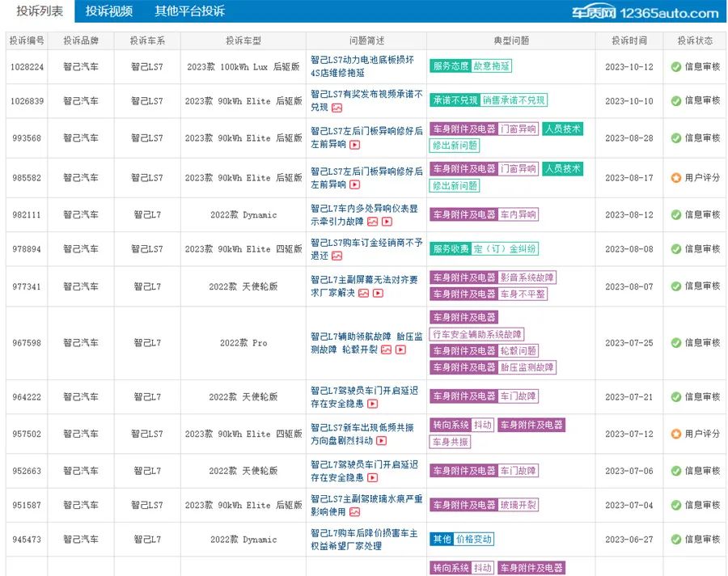Select the 价格变动 tag
This screenshot has height=576, width=728.
point(473,539)
